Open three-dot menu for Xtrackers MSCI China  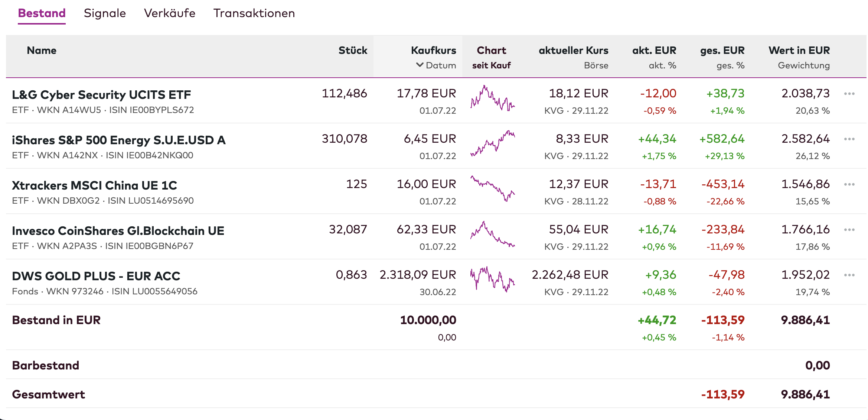(x=849, y=184)
